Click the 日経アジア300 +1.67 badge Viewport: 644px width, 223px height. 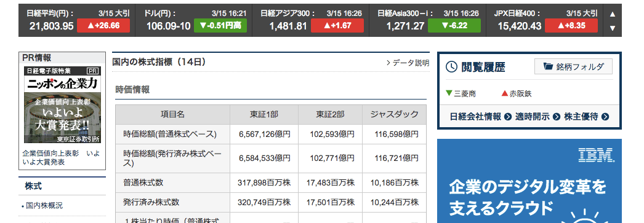pyautogui.click(x=337, y=26)
